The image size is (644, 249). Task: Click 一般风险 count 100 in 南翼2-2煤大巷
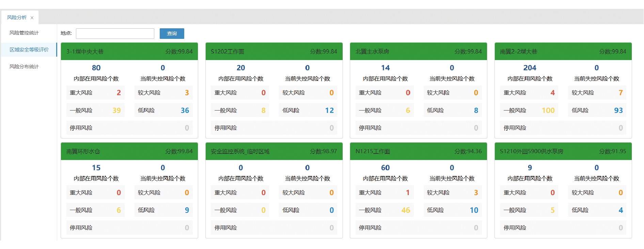(x=548, y=111)
